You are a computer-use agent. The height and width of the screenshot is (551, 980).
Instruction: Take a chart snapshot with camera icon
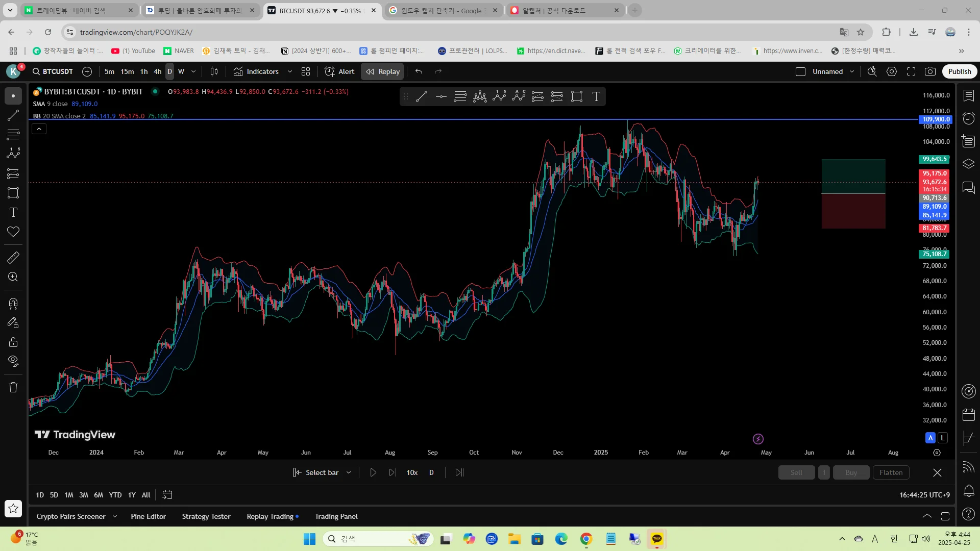(x=930, y=71)
